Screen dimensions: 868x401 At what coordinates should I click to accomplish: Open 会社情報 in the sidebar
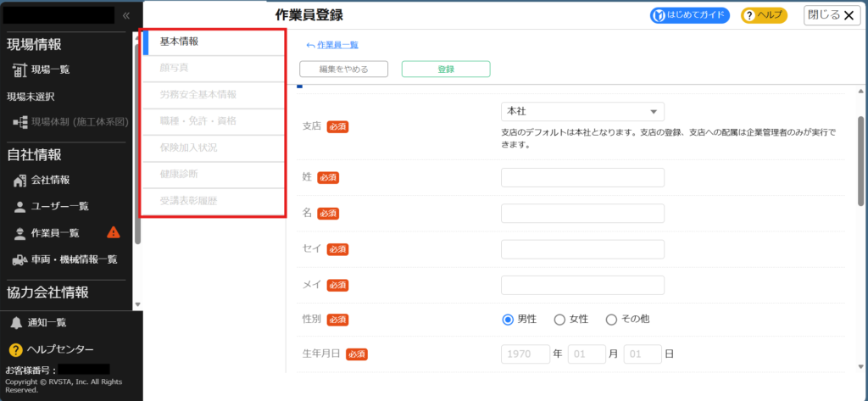pyautogui.click(x=50, y=180)
